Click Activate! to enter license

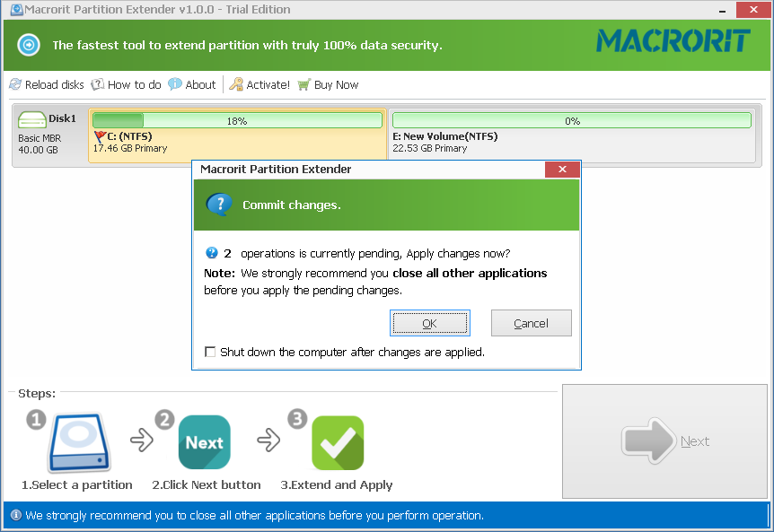pos(268,85)
